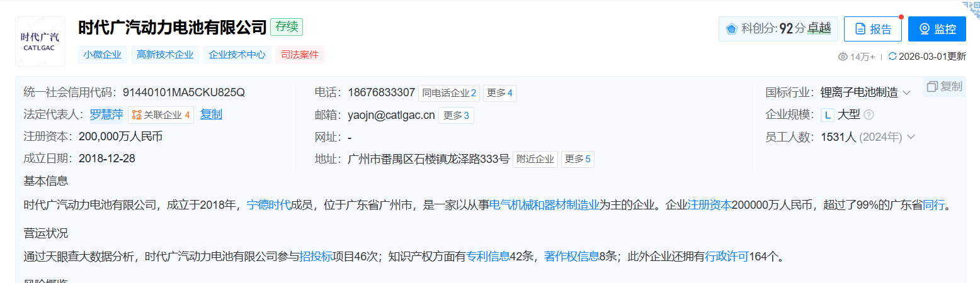Image resolution: width=980 pixels, height=283 pixels.
Task: Click the CATLGAC company logo thumbnail
Action: [x=40, y=42]
